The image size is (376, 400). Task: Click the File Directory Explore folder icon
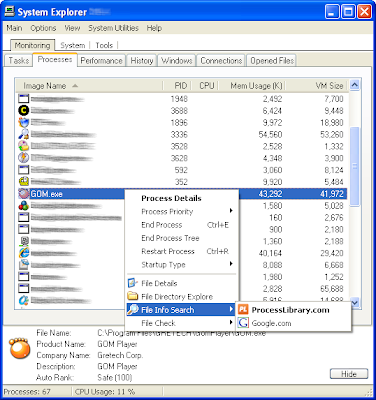pos(133,296)
